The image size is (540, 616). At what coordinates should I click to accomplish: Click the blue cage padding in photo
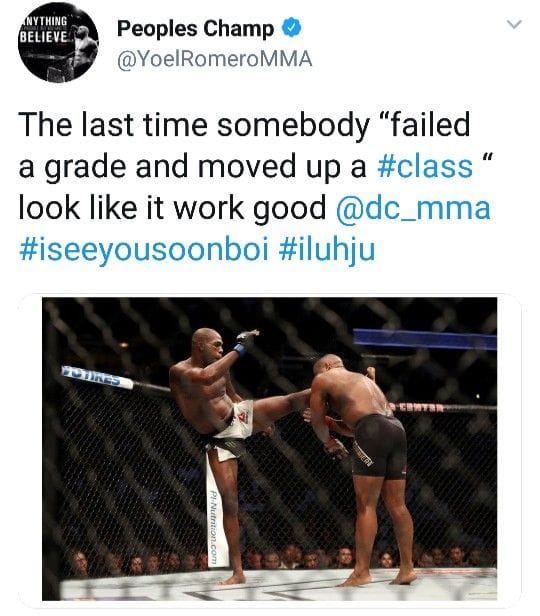click(x=425, y=340)
